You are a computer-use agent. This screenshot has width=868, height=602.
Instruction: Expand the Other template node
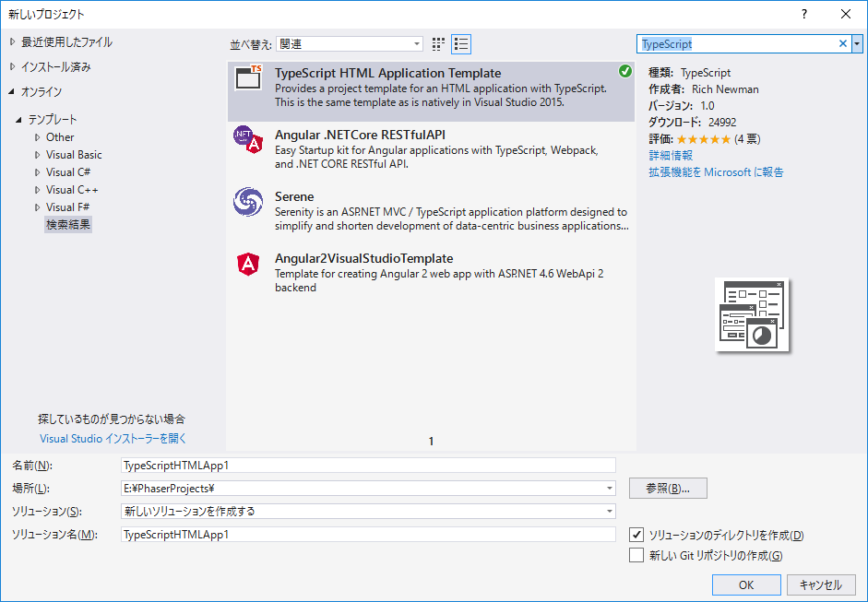pyautogui.click(x=38, y=137)
